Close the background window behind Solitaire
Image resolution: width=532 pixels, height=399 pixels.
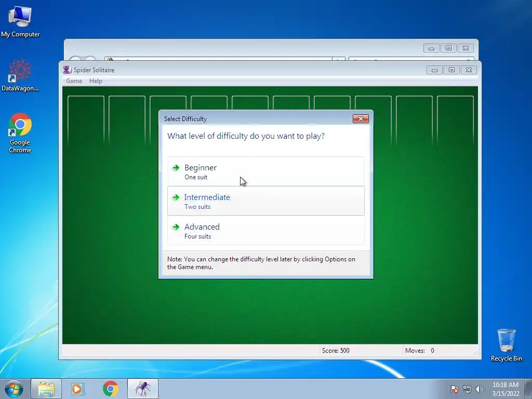(x=465, y=48)
